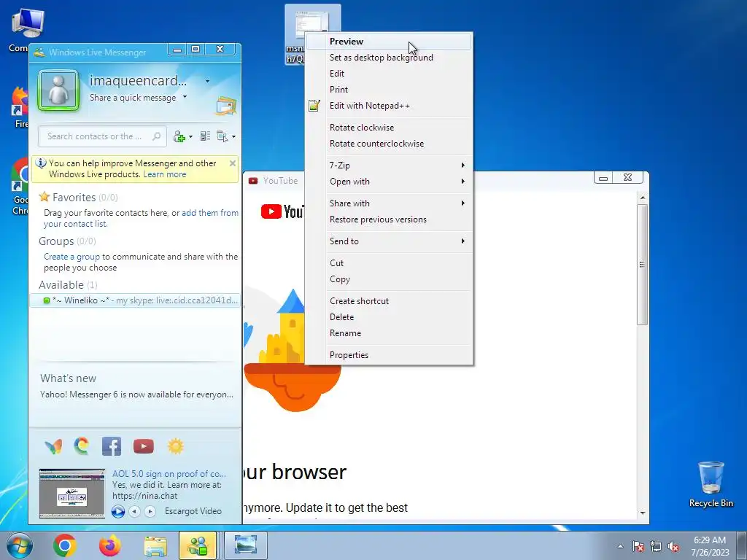The height and width of the screenshot is (560, 747).
Task: Open Windows Explorer from the taskbar
Action: coord(155,546)
